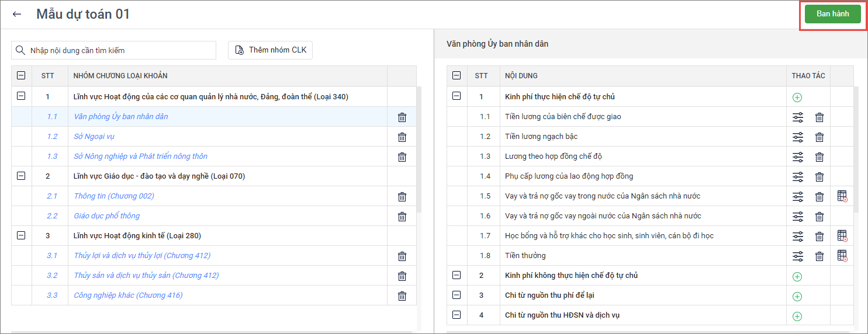Click the table icon for Tiền thưởng row
Viewport: 868px width, 334px height.
pyautogui.click(x=842, y=256)
